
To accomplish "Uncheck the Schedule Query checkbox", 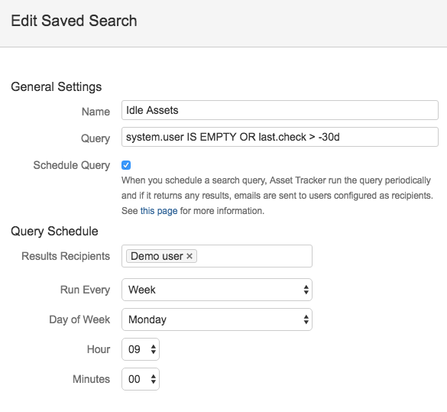I will coord(126,165).
